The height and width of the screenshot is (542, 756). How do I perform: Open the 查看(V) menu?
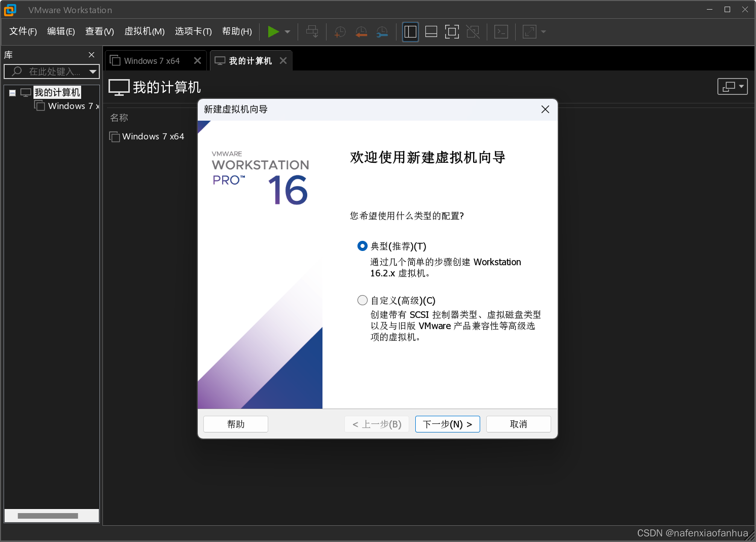(99, 31)
